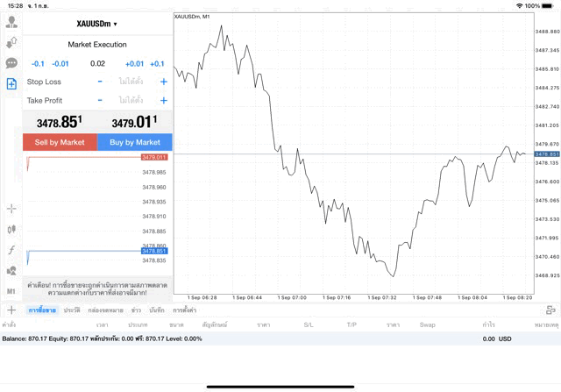Decrease Take Profit with minus button
Viewport: 561px width, 392px height.
tap(100, 100)
